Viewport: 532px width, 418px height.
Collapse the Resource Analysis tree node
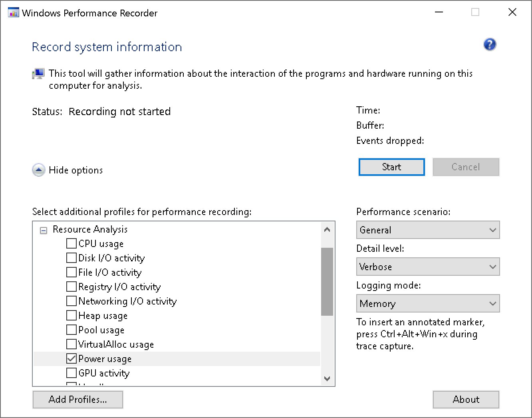pyautogui.click(x=44, y=230)
